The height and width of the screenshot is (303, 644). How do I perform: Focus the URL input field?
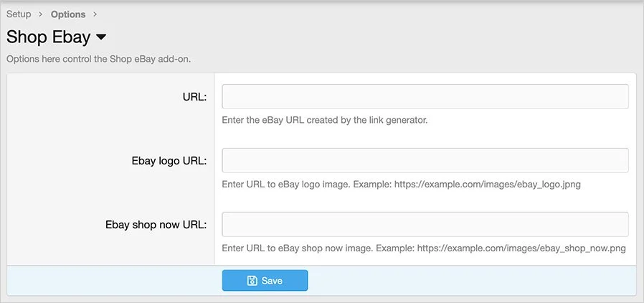pos(425,96)
